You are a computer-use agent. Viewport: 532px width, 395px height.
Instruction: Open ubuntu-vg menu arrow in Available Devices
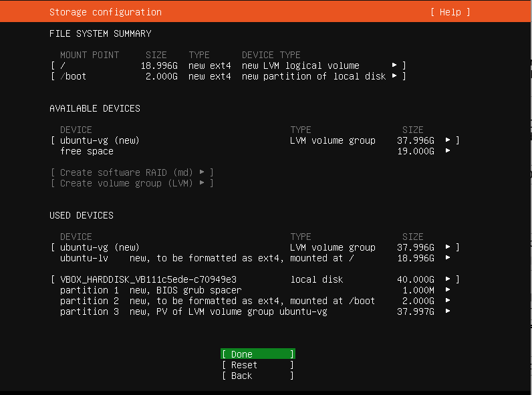448,140
